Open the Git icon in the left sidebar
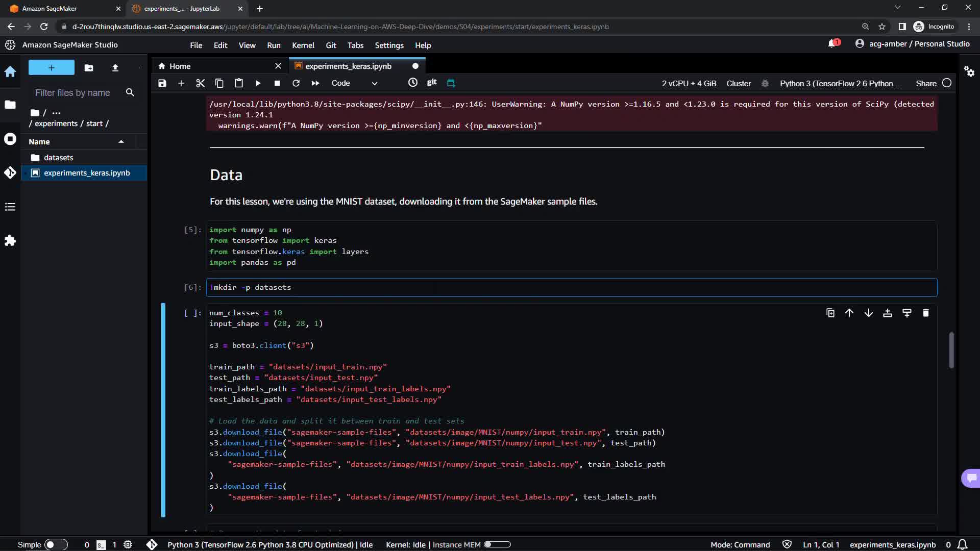The height and width of the screenshot is (551, 980). 10,172
